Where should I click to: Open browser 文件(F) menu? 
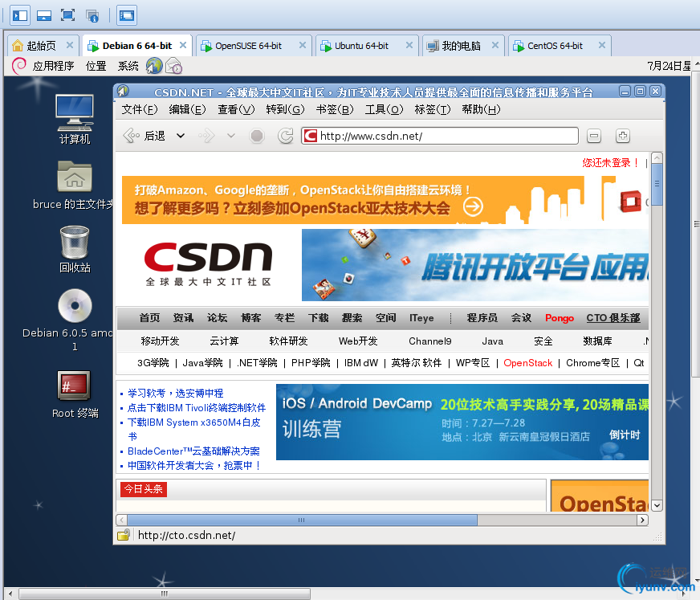140,109
